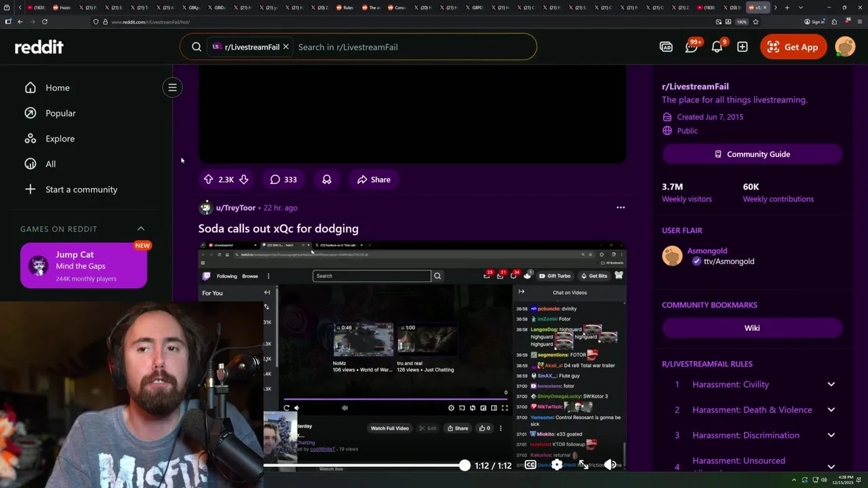Open a new browser tab
The image size is (868, 488).
point(787,7)
